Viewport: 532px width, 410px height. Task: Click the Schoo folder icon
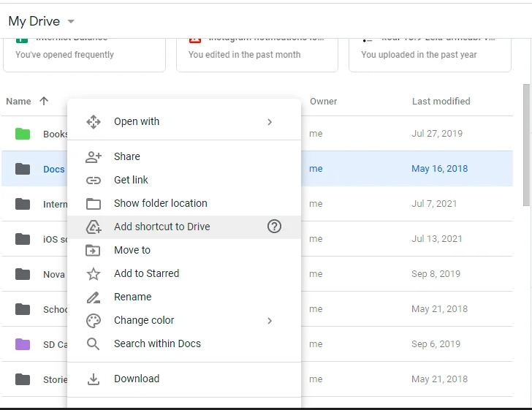(x=23, y=309)
